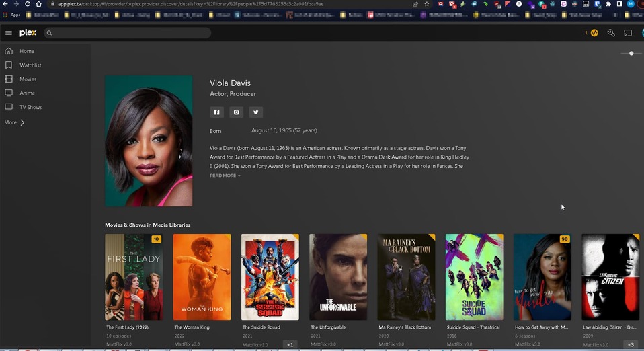Open Viola Davis's Twitter link
644x351 pixels.
[x=256, y=112]
